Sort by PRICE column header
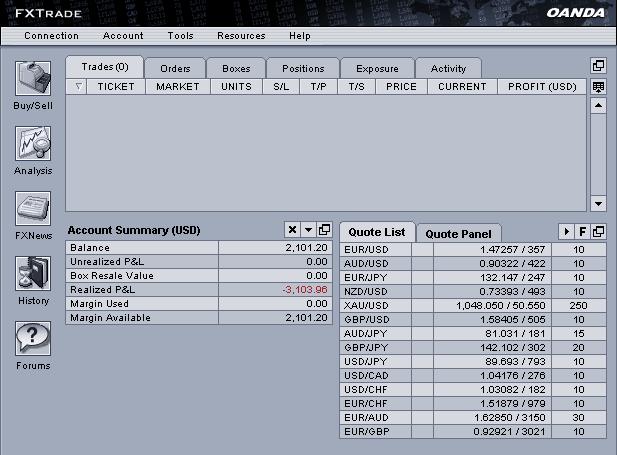This screenshot has height=455, width=617. tap(401, 87)
